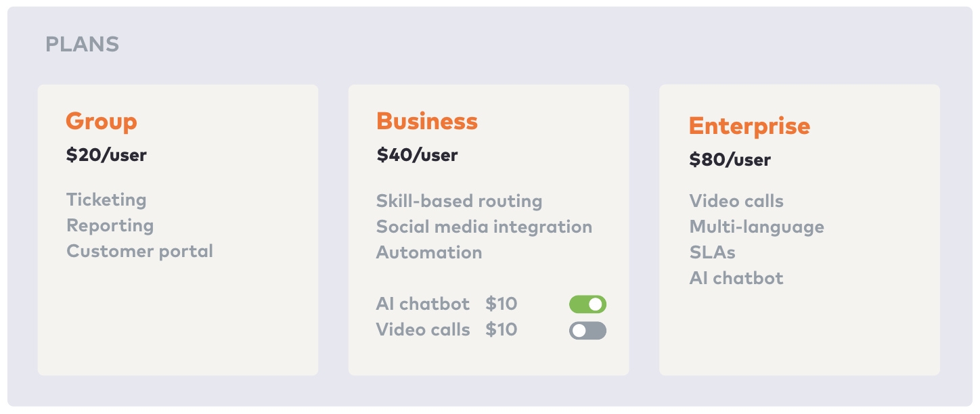This screenshot has height=414, width=980.
Task: Select the $40/user price text
Action: click(x=418, y=155)
